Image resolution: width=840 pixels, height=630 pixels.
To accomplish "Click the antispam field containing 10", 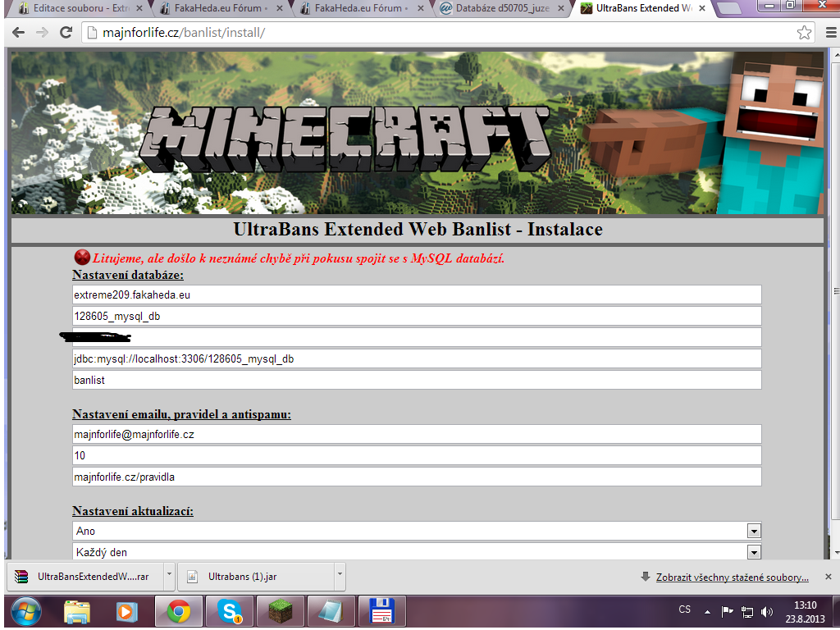I will [417, 456].
